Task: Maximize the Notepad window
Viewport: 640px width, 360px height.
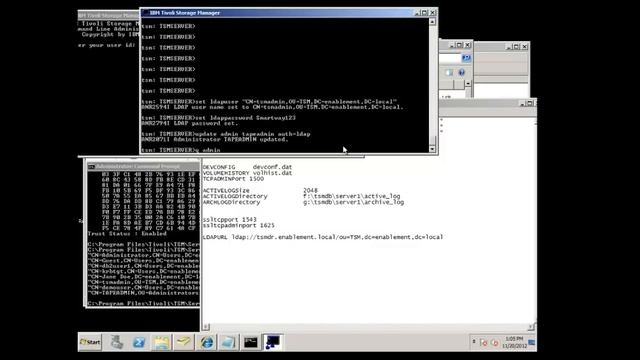Action: click(529, 104)
